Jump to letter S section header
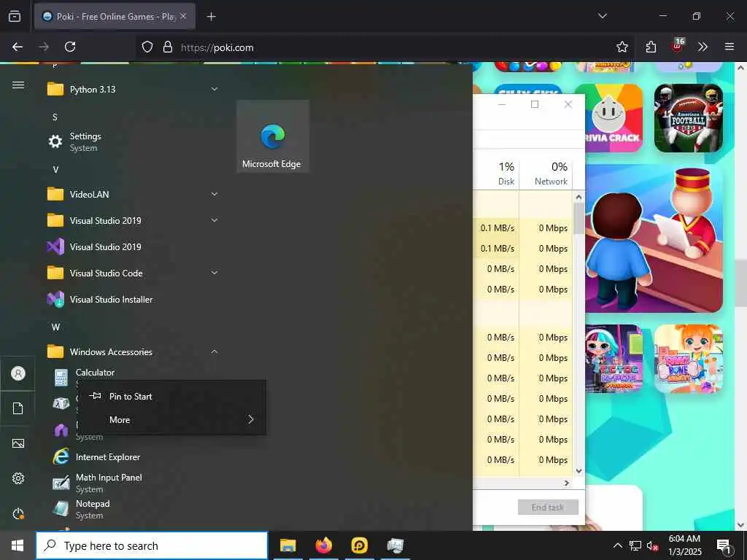Image resolution: width=747 pixels, height=560 pixels. point(55,117)
